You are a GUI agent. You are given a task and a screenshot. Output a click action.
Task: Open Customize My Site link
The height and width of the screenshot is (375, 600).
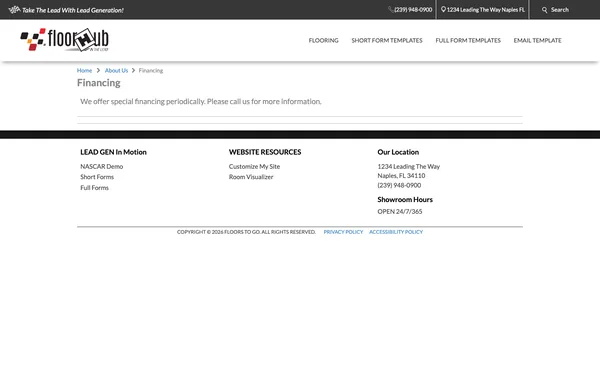pos(254,166)
